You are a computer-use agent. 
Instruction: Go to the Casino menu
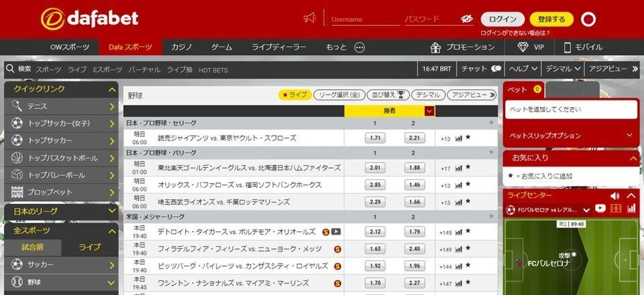click(181, 47)
